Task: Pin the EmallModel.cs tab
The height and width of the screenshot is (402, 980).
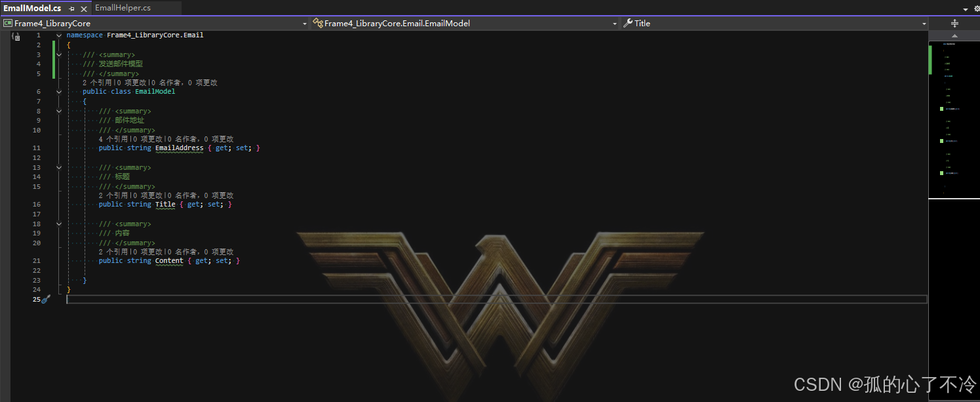Action: pyautogui.click(x=72, y=9)
